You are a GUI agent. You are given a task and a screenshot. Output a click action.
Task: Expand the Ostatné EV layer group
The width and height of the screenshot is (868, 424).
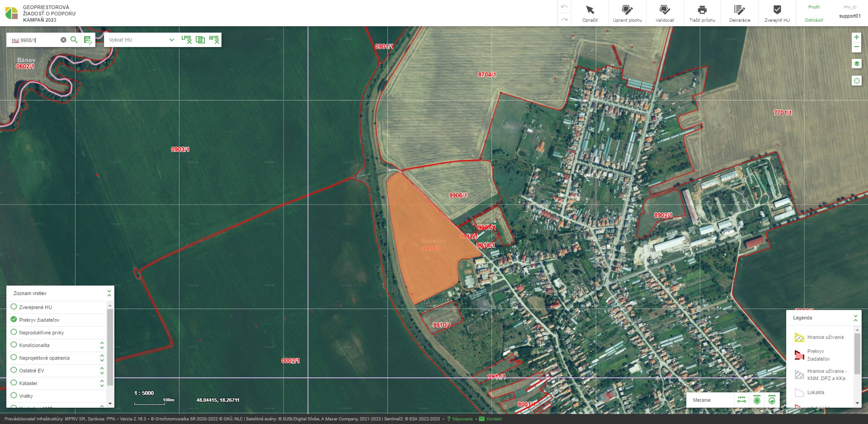[102, 371]
